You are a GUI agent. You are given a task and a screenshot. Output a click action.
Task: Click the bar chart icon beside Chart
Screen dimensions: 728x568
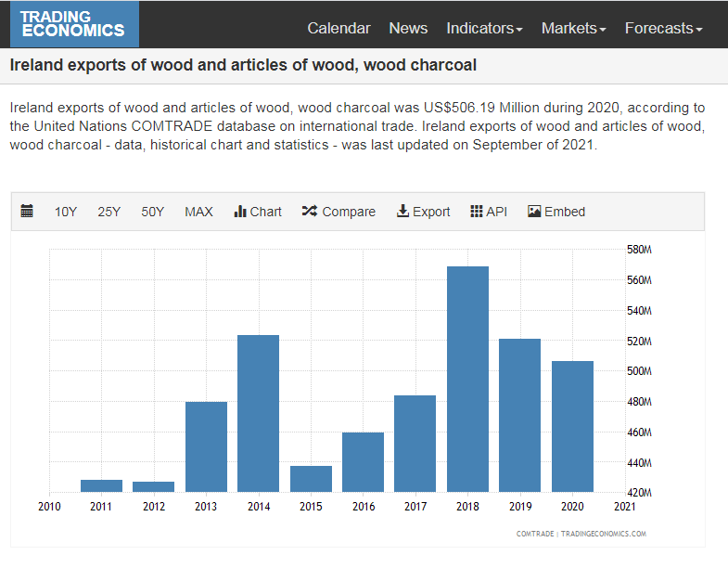pos(240,212)
